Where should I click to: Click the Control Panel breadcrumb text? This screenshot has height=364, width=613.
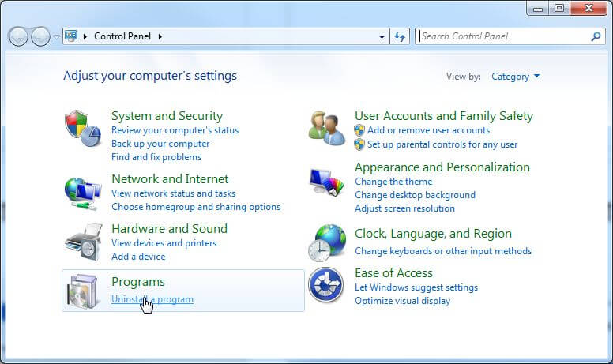click(122, 36)
